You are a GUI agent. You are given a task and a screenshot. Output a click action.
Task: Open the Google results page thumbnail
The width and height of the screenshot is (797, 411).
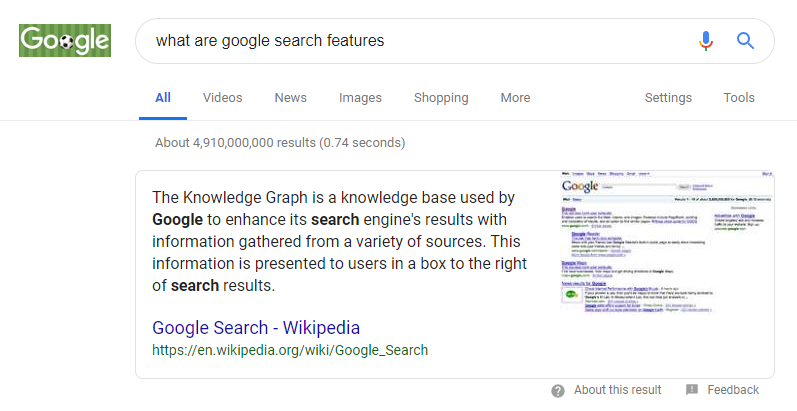(666, 243)
